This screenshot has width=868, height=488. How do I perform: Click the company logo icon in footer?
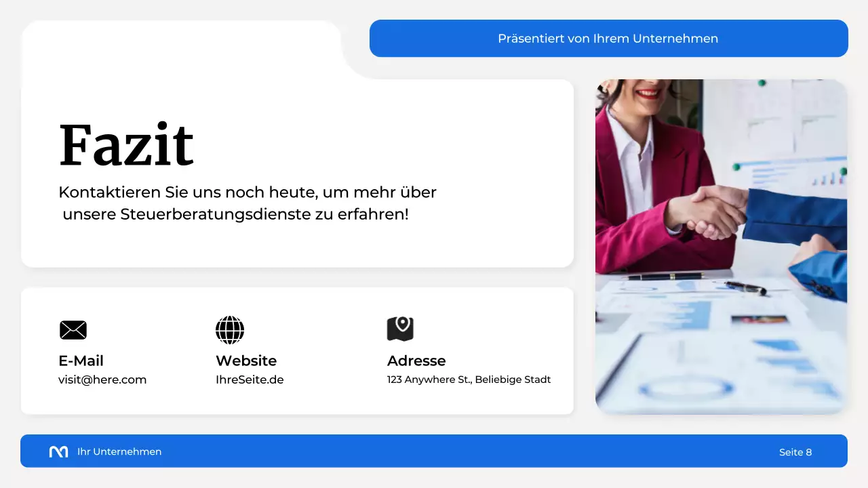coord(59,452)
